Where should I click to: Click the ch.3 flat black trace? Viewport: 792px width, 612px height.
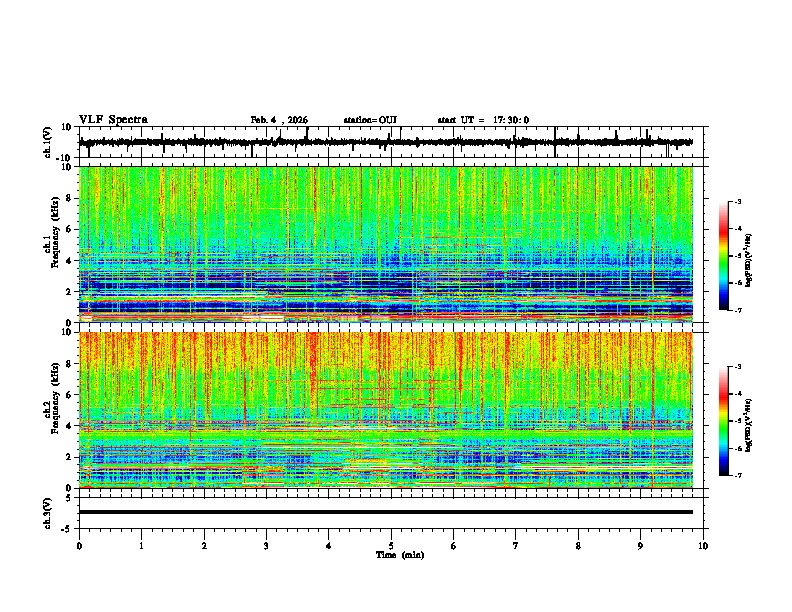(x=386, y=512)
